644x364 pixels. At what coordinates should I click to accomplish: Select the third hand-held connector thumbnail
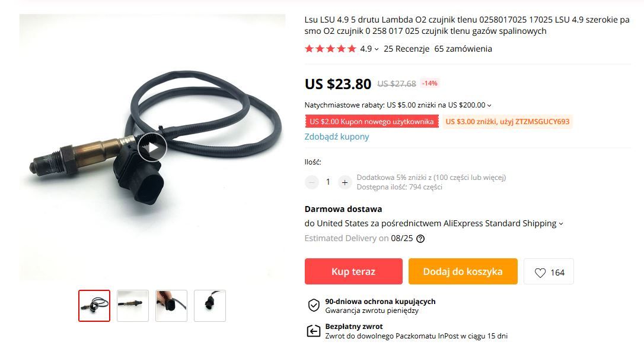(x=171, y=306)
